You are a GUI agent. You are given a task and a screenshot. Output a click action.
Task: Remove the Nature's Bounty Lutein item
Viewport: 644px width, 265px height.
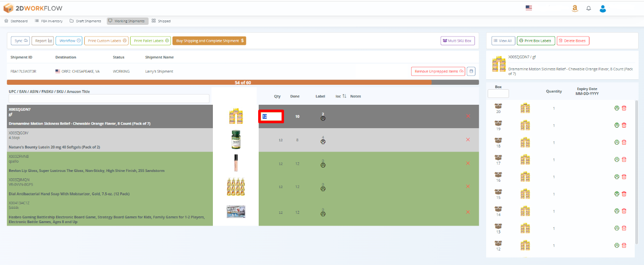tap(468, 140)
